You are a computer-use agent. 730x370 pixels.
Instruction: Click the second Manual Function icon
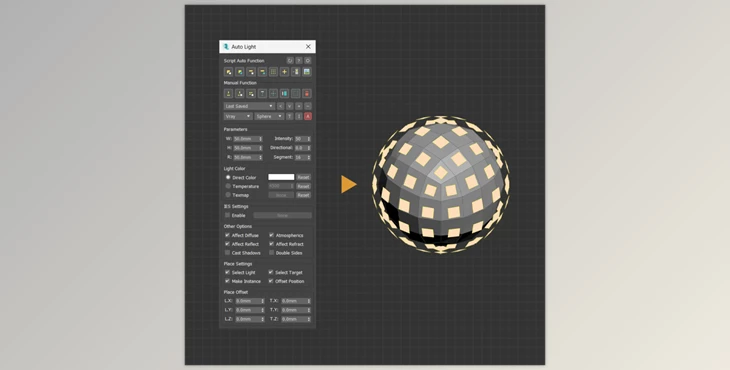(240, 94)
